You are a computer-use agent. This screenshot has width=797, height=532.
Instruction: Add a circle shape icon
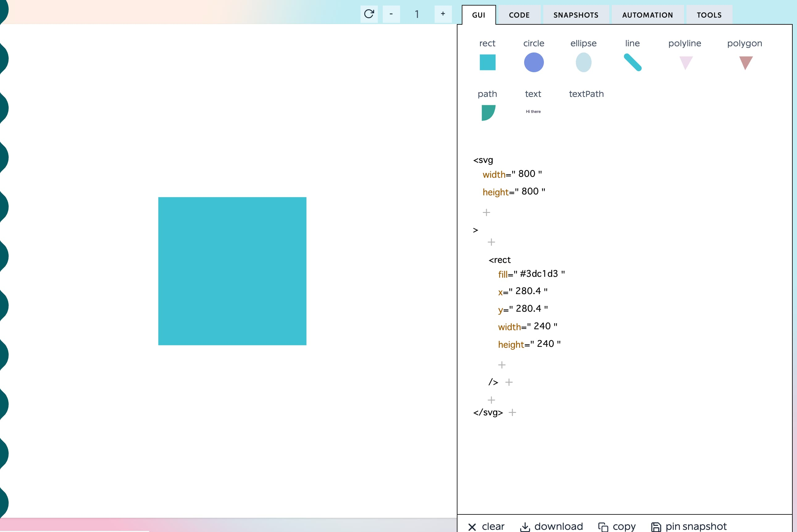(x=534, y=62)
